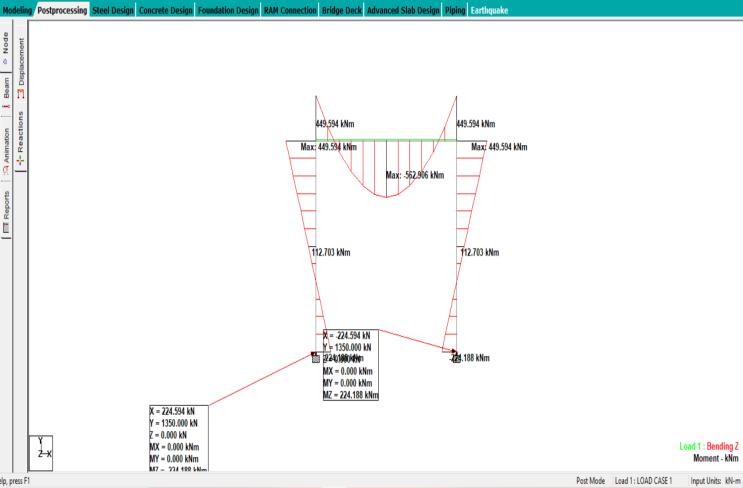Open the Animation page in side panel
743x488 pixels.
(x=6, y=151)
